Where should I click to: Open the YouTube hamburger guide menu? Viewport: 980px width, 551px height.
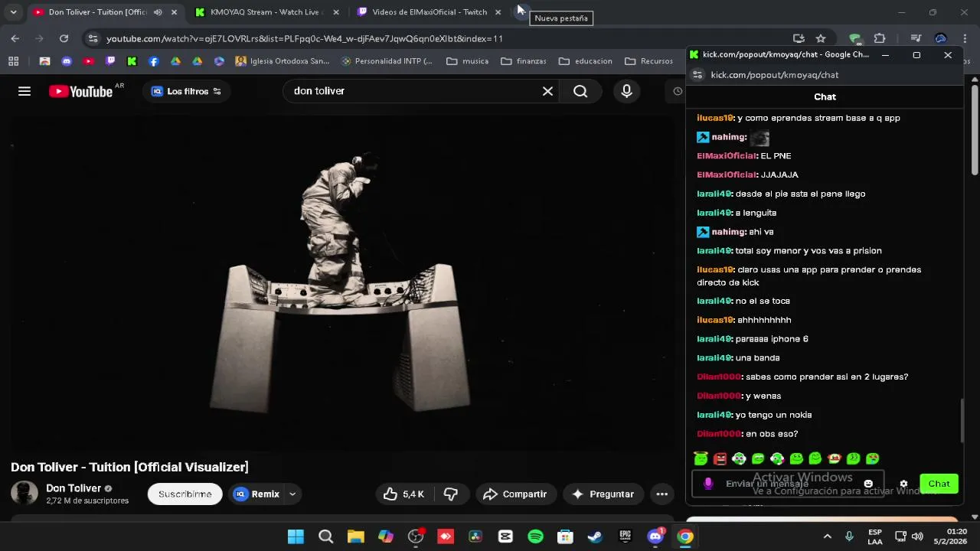24,91
